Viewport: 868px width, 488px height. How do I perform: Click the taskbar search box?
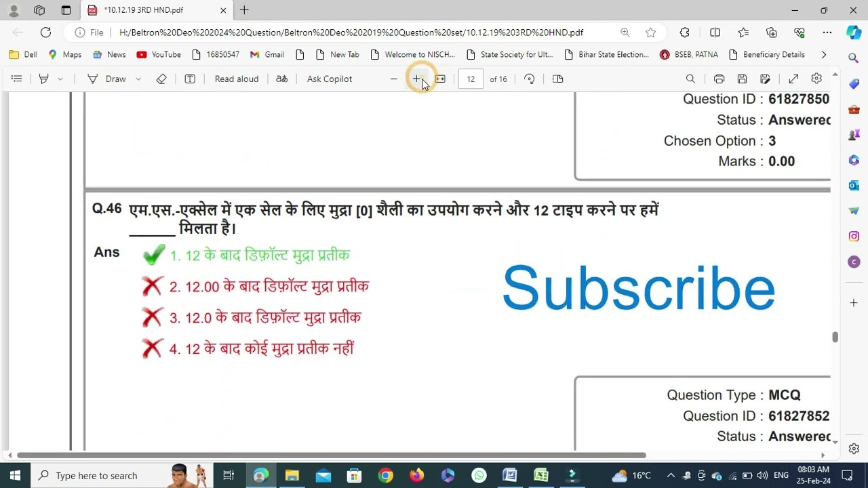click(x=122, y=475)
